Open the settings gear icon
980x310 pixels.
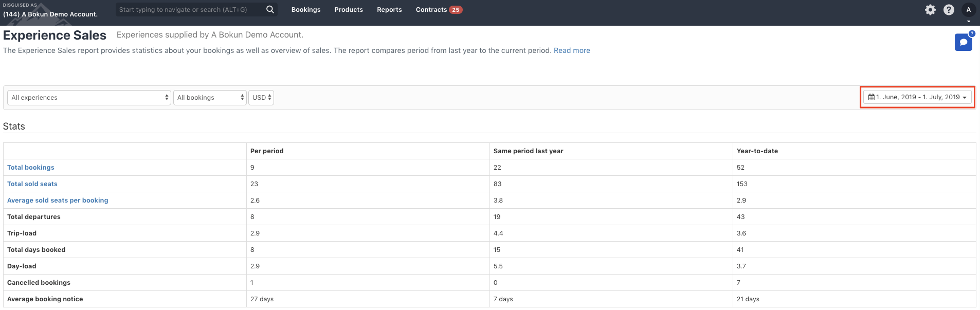pos(930,10)
